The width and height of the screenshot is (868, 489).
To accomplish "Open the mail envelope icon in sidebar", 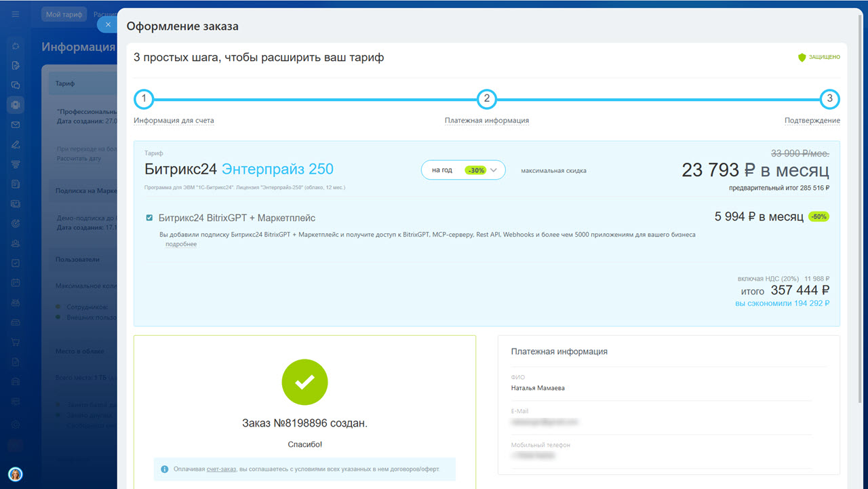I will tap(15, 125).
